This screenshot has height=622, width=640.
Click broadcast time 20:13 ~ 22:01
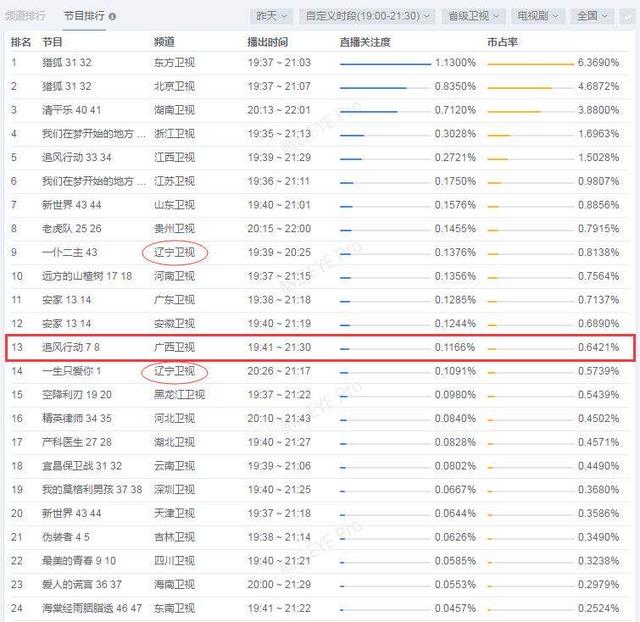pos(279,110)
